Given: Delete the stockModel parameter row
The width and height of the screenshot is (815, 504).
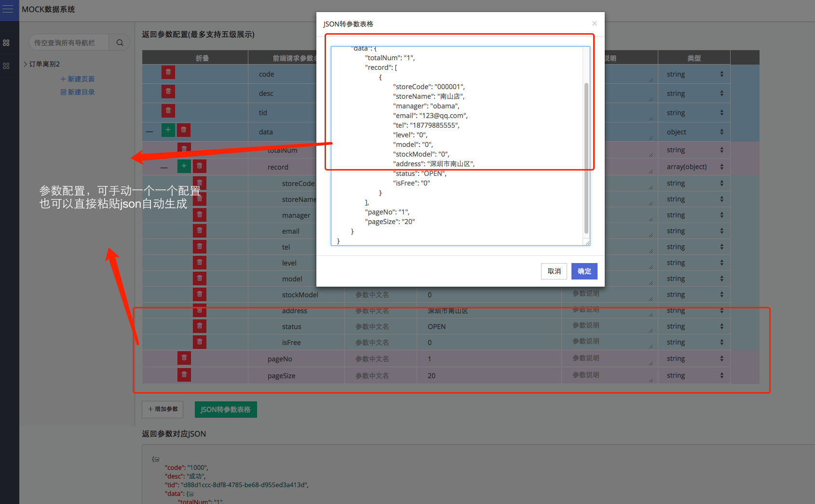Looking at the screenshot, I should [x=200, y=294].
